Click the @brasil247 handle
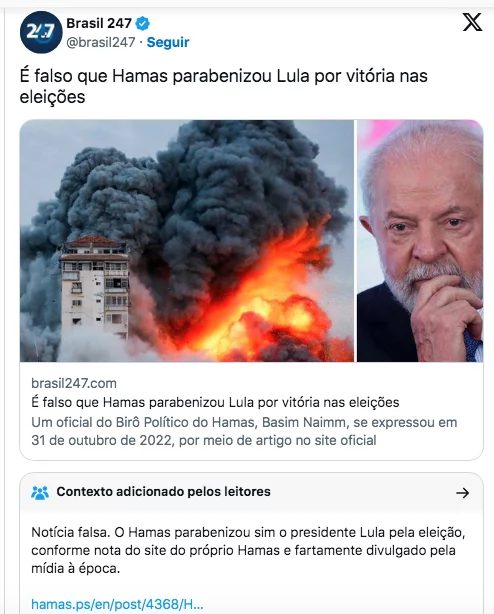 pos(101,42)
